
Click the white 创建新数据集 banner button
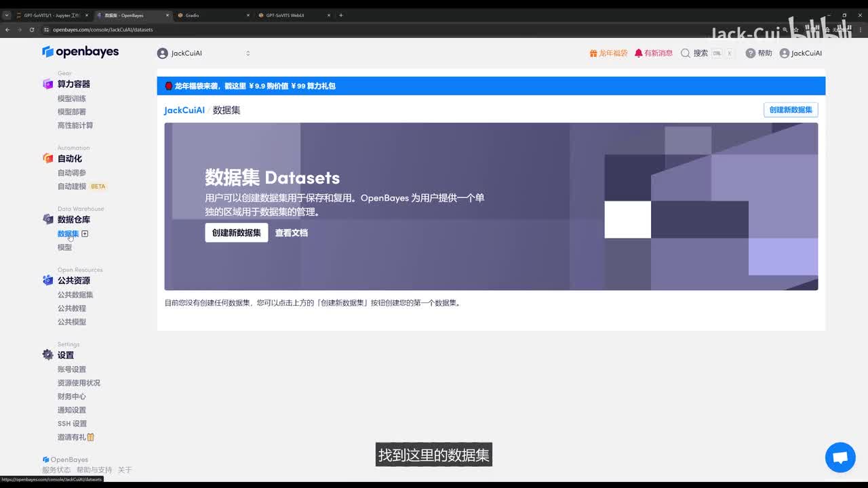236,232
